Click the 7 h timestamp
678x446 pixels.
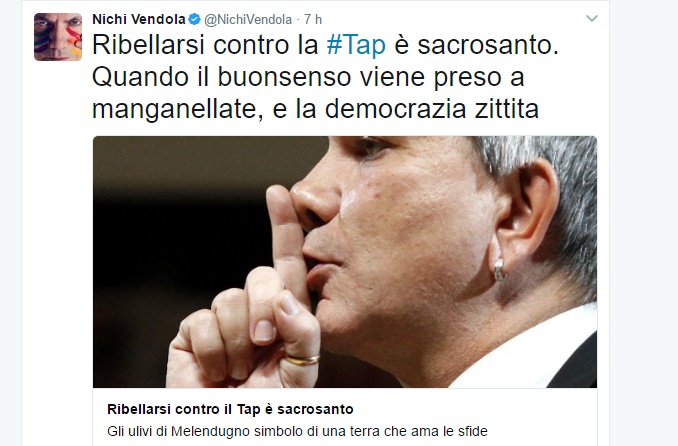(313, 19)
